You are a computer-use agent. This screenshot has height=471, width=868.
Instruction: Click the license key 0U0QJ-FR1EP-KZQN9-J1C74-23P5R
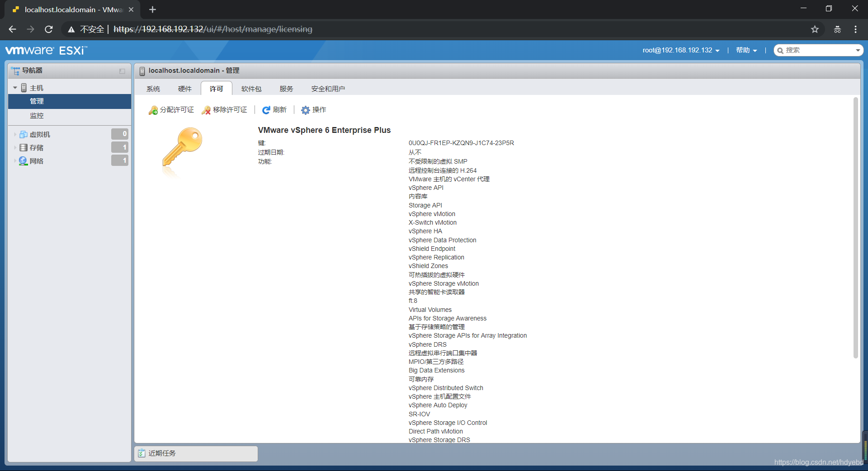pyautogui.click(x=461, y=143)
